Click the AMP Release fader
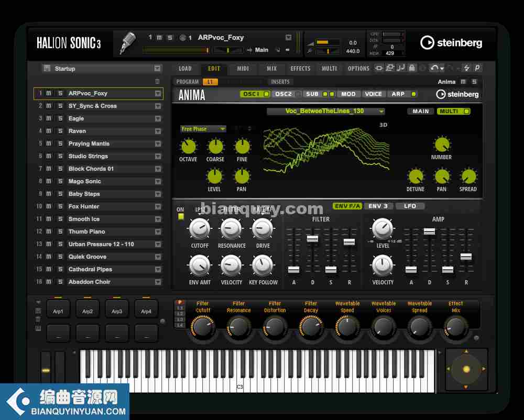This screenshot has width=524, height=420. point(466,257)
